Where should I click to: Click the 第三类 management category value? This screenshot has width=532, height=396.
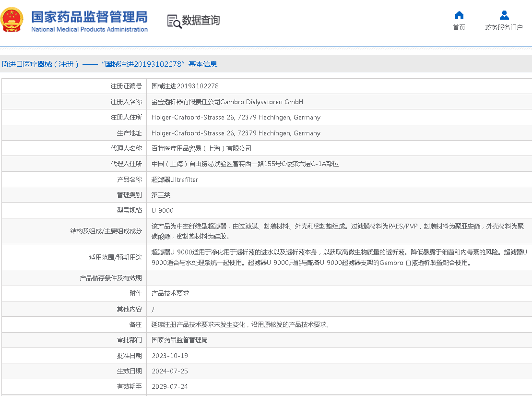[161, 195]
